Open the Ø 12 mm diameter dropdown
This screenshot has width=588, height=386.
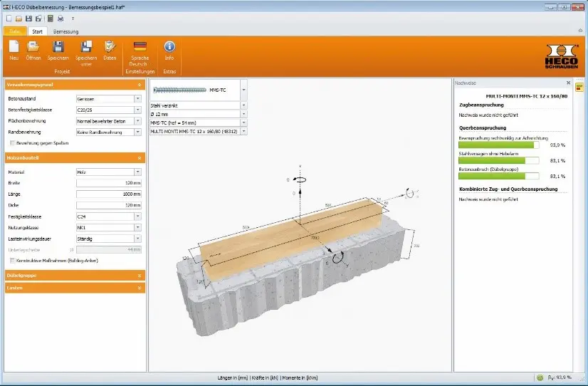[243, 114]
